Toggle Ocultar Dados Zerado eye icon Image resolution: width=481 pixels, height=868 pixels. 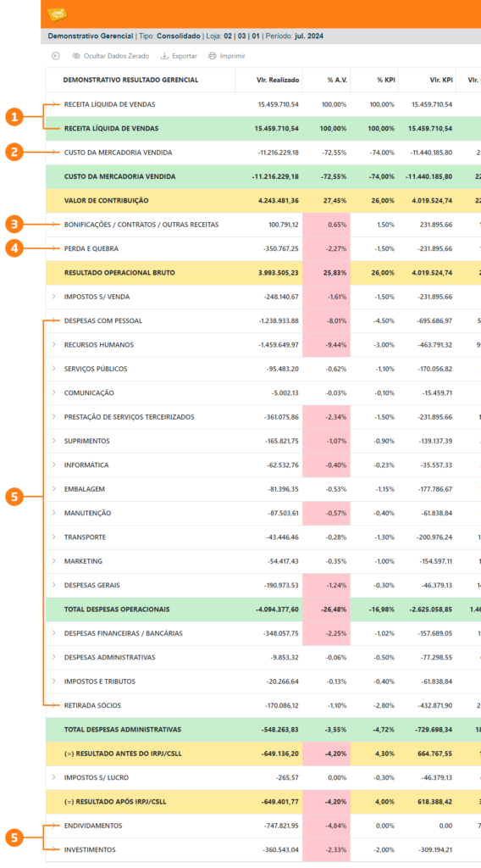pos(77,56)
